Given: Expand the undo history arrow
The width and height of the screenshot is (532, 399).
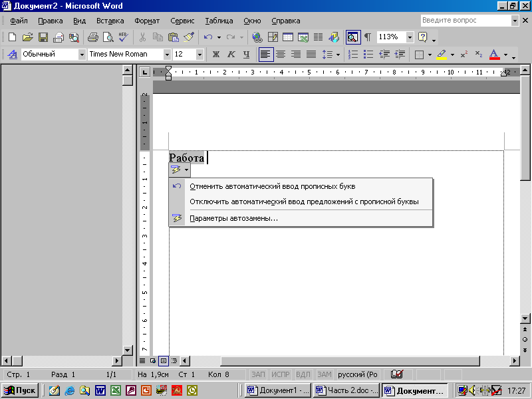Looking at the screenshot, I should 219,37.
